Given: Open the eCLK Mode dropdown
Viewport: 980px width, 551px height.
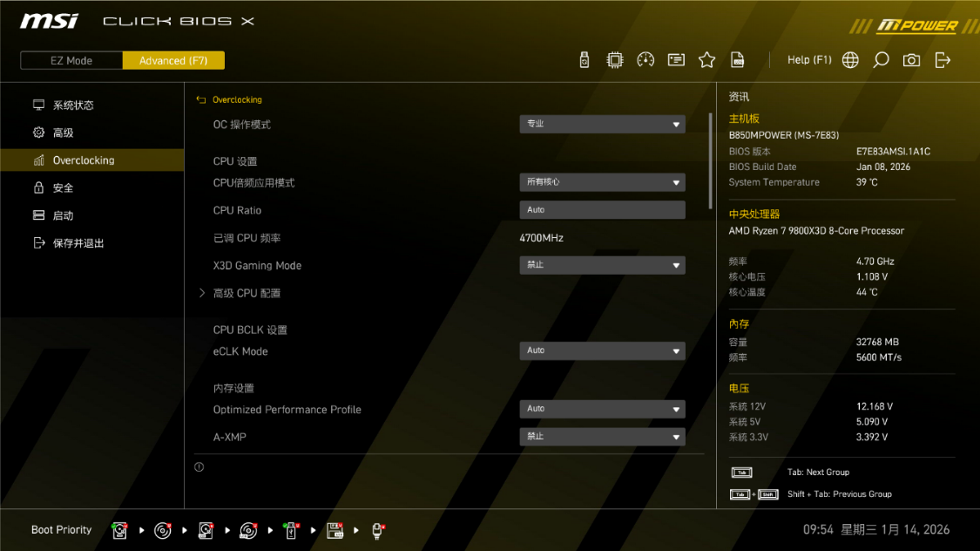Looking at the screenshot, I should point(602,350).
